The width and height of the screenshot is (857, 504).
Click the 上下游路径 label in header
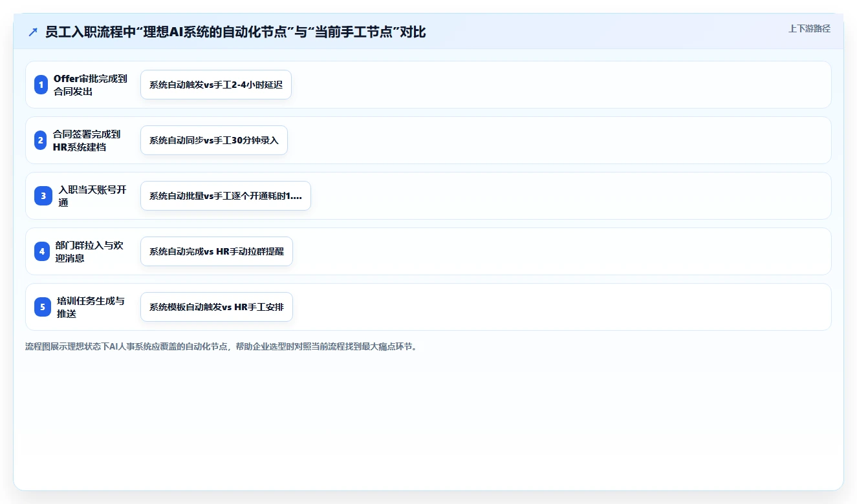809,28
